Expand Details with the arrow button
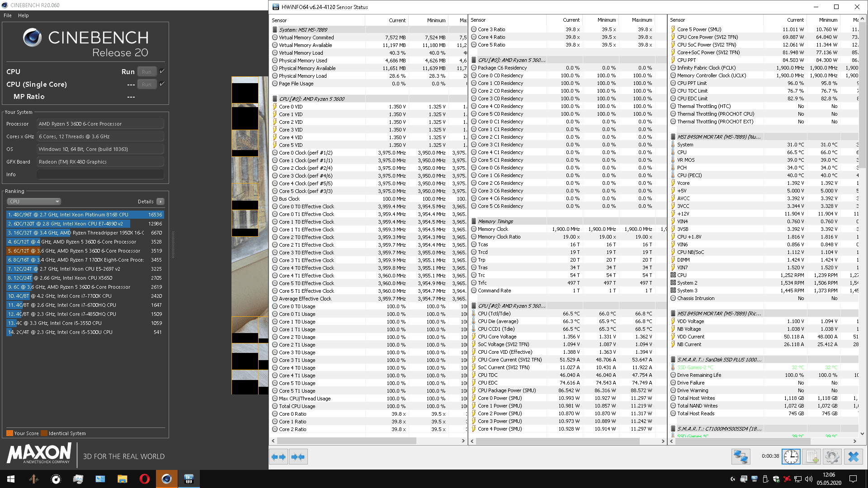Screen dimensions: 868x488 [x=160, y=202]
